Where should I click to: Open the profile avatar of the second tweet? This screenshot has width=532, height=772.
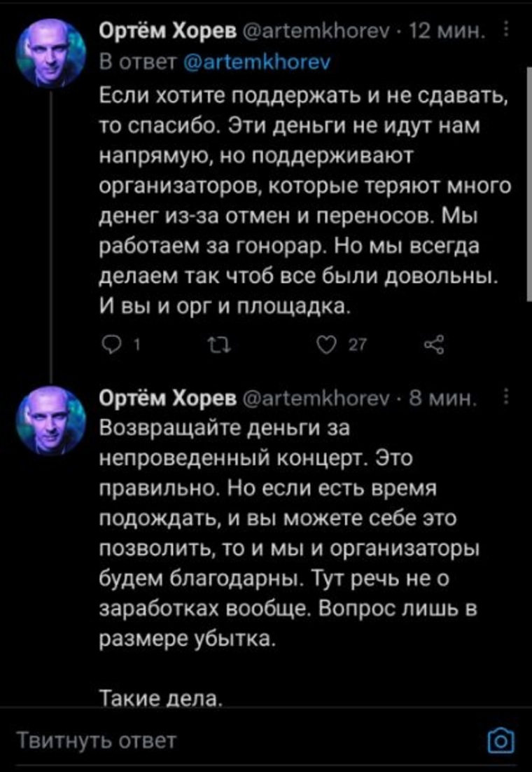tap(51, 420)
